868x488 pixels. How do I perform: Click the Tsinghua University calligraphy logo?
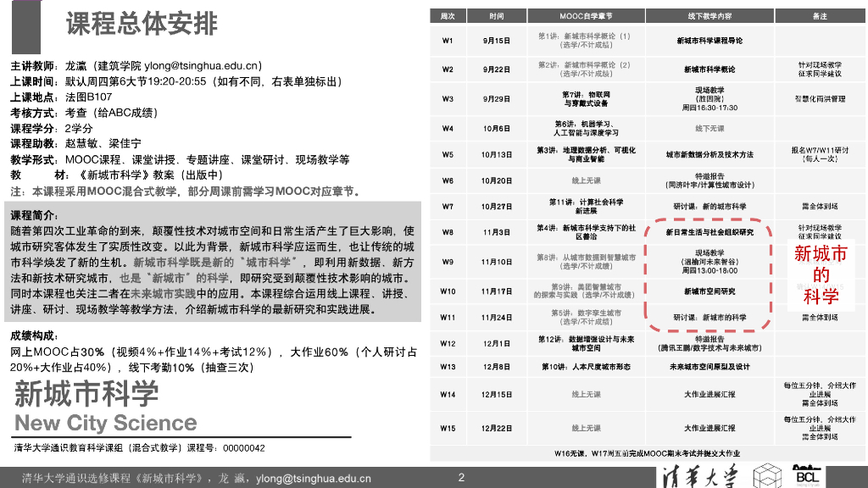700,476
